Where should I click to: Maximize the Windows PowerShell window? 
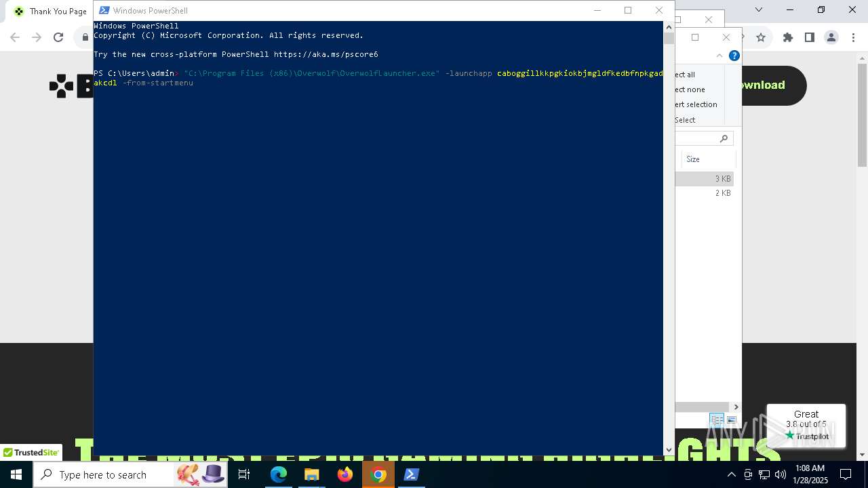click(x=628, y=10)
